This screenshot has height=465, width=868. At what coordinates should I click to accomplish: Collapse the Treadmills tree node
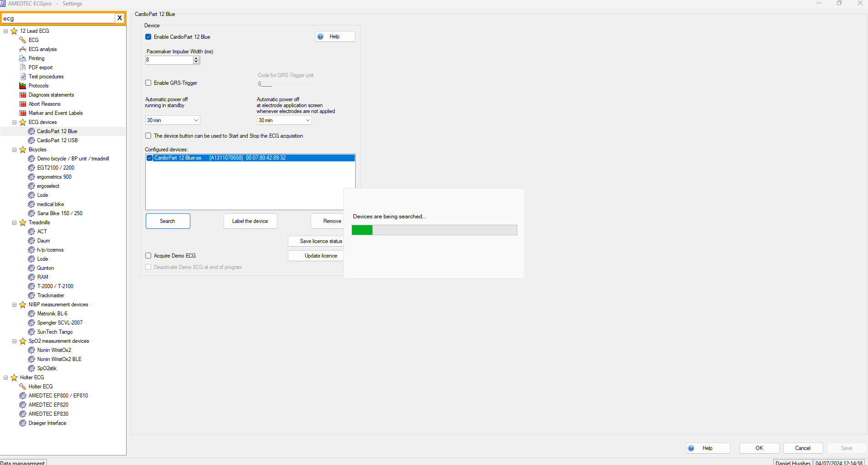coord(15,222)
